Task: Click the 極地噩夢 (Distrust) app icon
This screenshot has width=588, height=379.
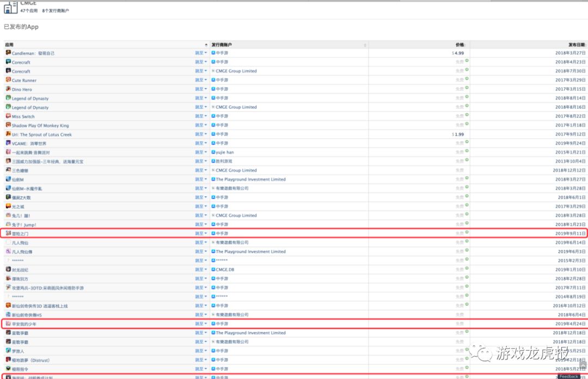Action: (8, 359)
